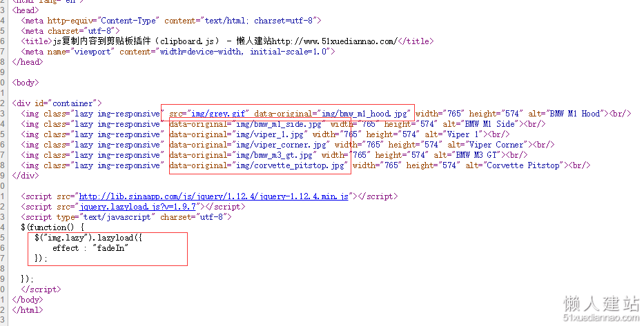
Task: Click the closing </div> tag
Action: click(26, 176)
